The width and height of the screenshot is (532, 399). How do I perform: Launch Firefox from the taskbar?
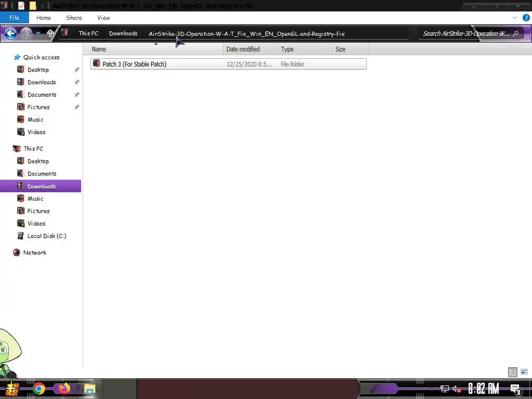tap(64, 388)
